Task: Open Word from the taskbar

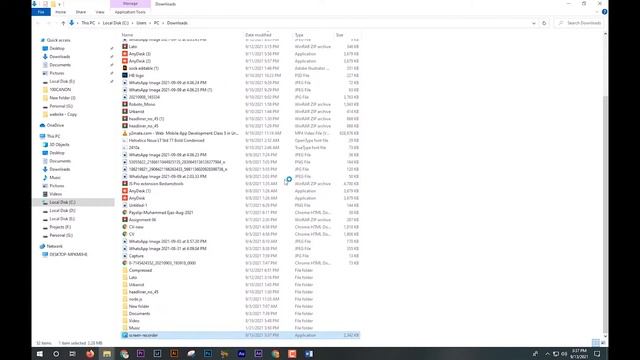Action: tap(309, 354)
